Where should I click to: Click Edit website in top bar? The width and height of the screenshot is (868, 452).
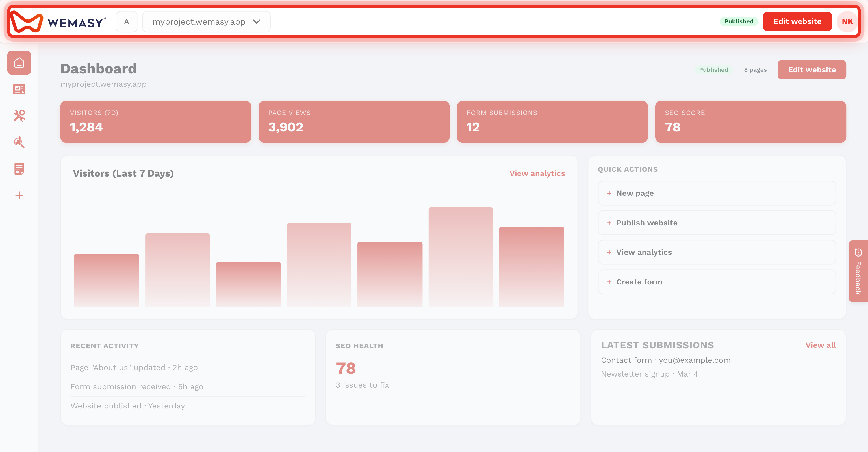[x=797, y=21]
